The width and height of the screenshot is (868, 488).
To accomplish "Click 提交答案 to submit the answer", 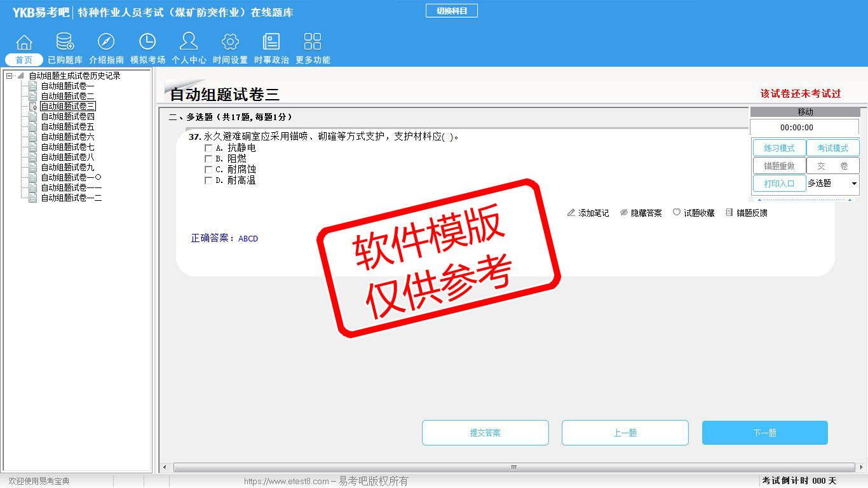I will coord(485,433).
